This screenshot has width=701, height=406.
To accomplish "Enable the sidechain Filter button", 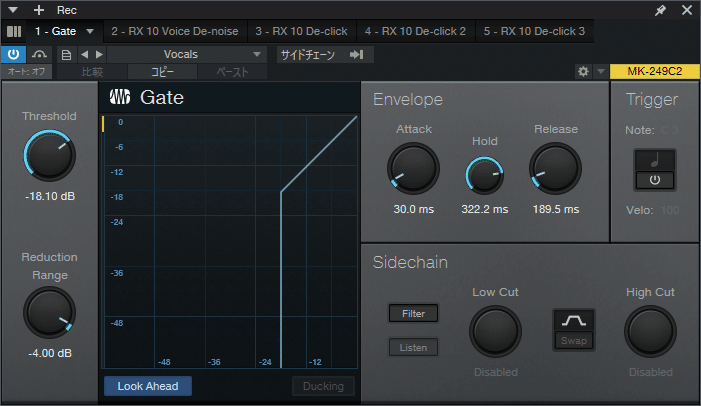I will (414, 313).
